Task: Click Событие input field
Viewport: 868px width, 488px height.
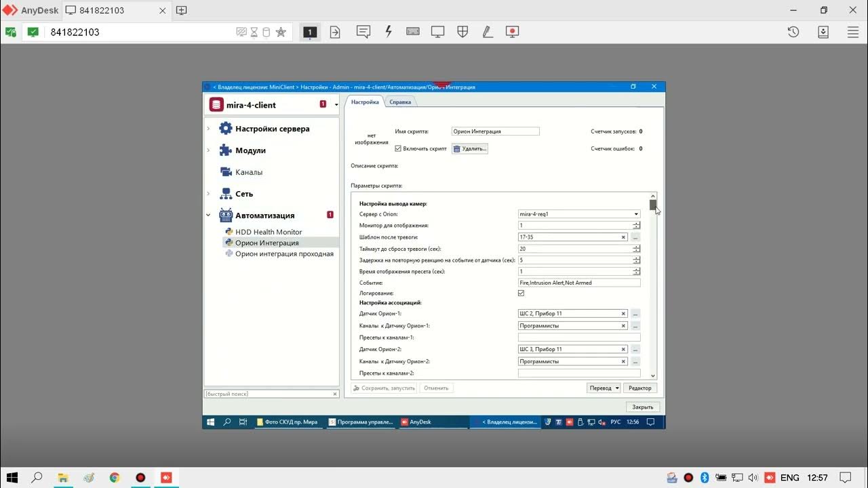Action: tap(579, 283)
